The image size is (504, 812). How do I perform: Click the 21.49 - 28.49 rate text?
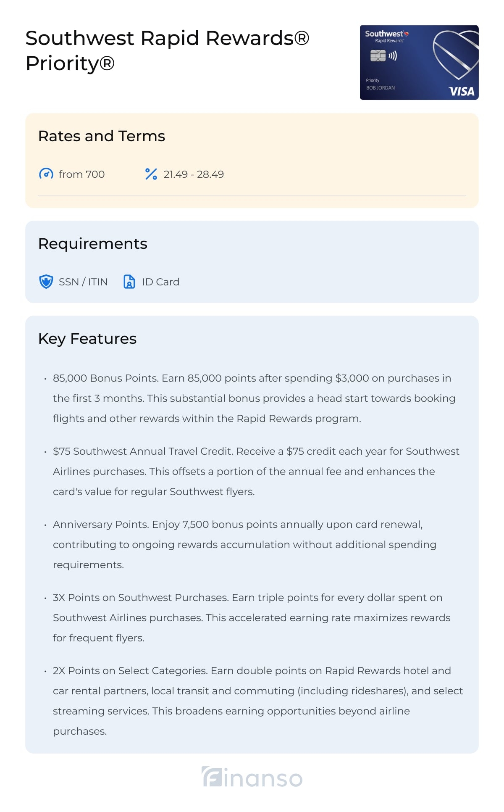coord(194,174)
